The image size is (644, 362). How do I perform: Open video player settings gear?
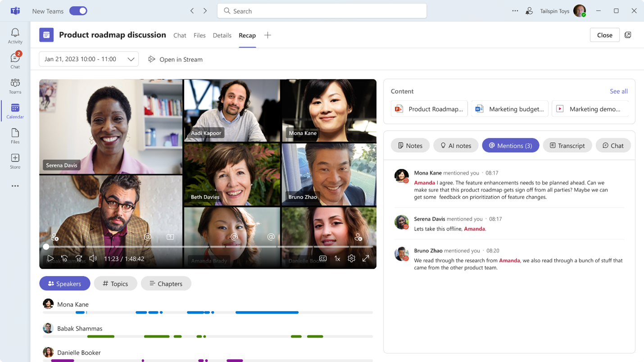click(351, 258)
